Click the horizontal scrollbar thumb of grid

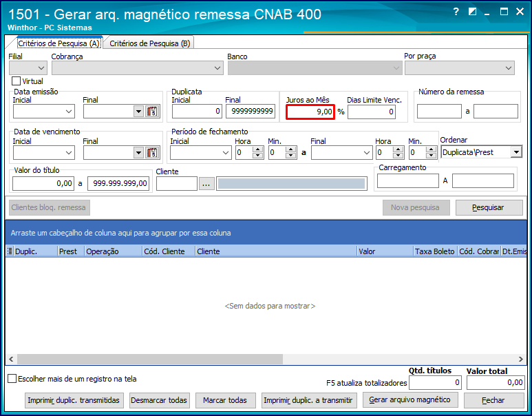(150, 359)
